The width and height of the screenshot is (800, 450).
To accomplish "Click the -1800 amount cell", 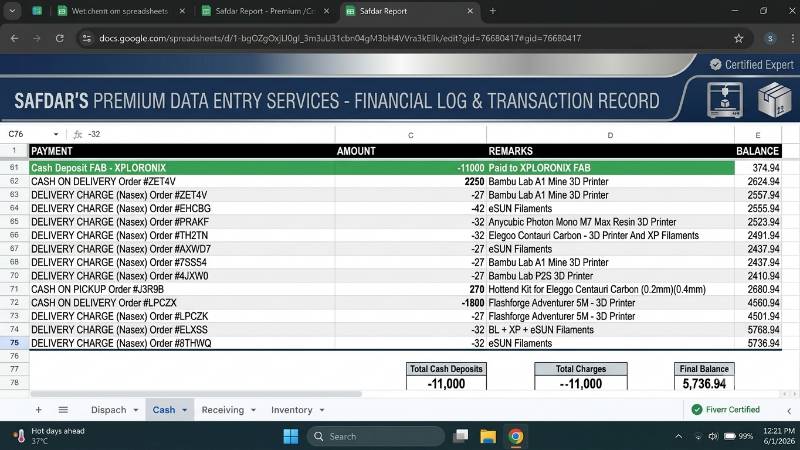I will pos(411,303).
